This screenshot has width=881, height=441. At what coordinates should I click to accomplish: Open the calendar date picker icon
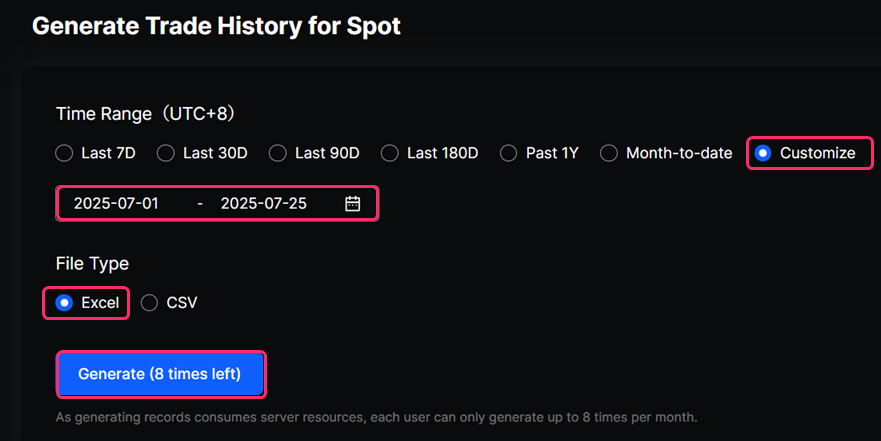click(x=352, y=203)
